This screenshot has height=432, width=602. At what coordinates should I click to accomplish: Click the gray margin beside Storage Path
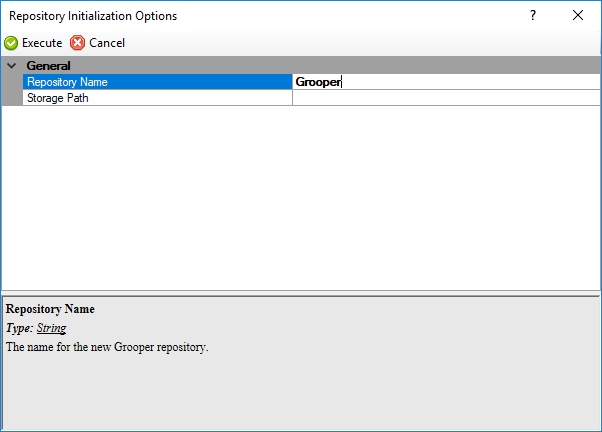(11, 98)
